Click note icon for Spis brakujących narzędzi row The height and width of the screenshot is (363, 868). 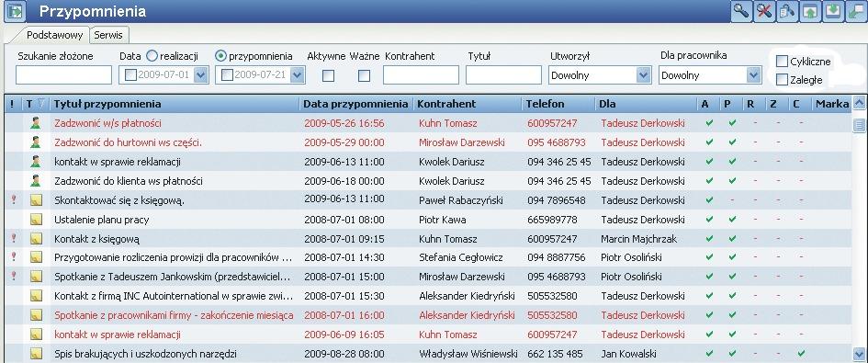[x=36, y=353]
